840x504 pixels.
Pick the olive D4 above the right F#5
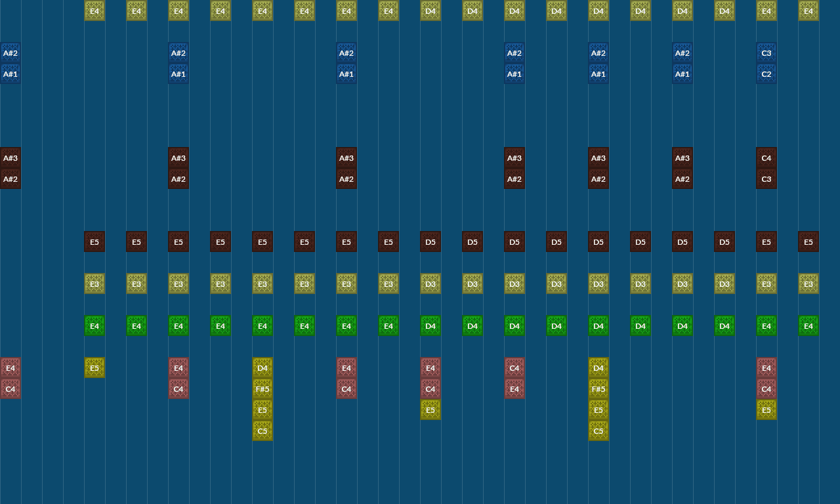[598, 368]
